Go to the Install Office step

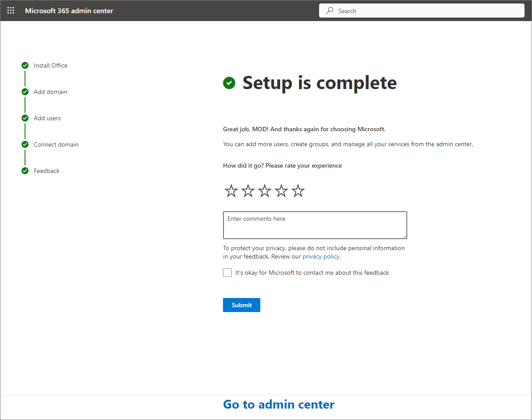tap(50, 65)
